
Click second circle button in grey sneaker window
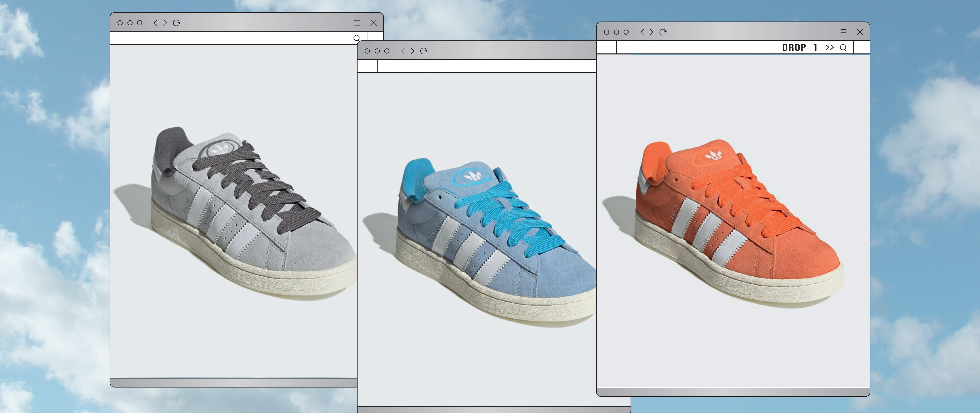(x=130, y=23)
